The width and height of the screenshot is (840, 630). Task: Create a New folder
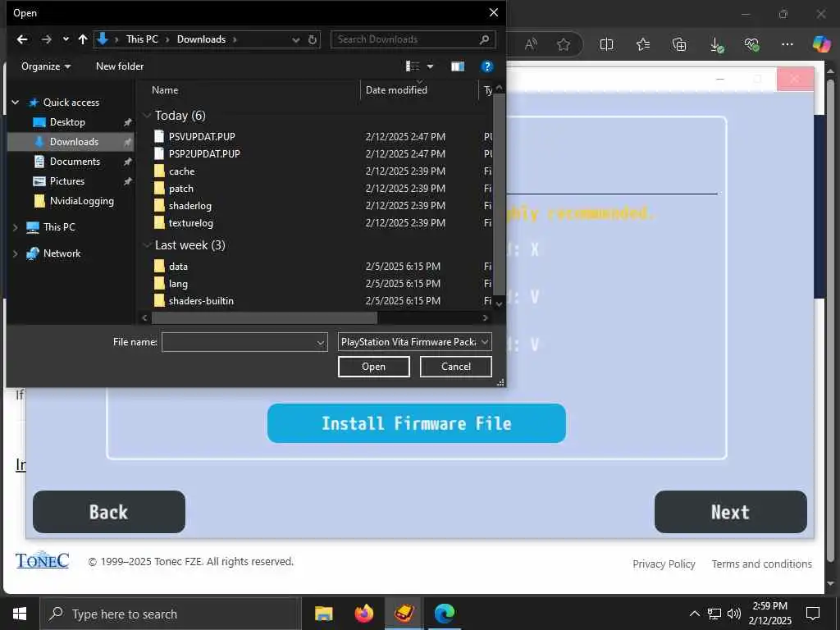(x=120, y=66)
